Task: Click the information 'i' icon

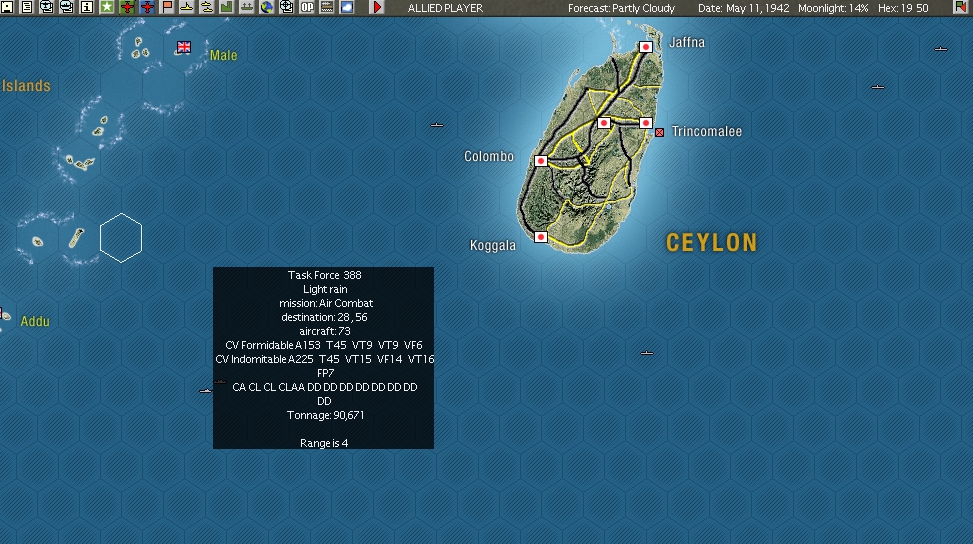Action: (86, 7)
